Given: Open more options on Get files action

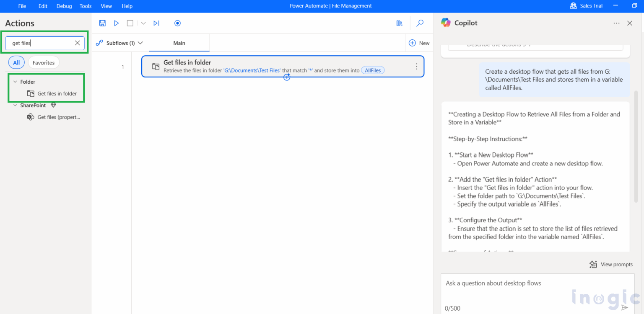Looking at the screenshot, I should (416, 67).
